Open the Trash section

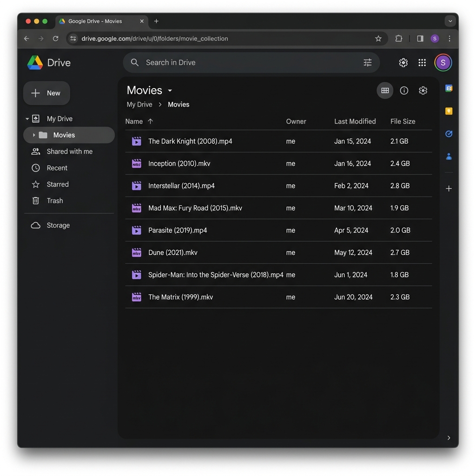tap(55, 201)
